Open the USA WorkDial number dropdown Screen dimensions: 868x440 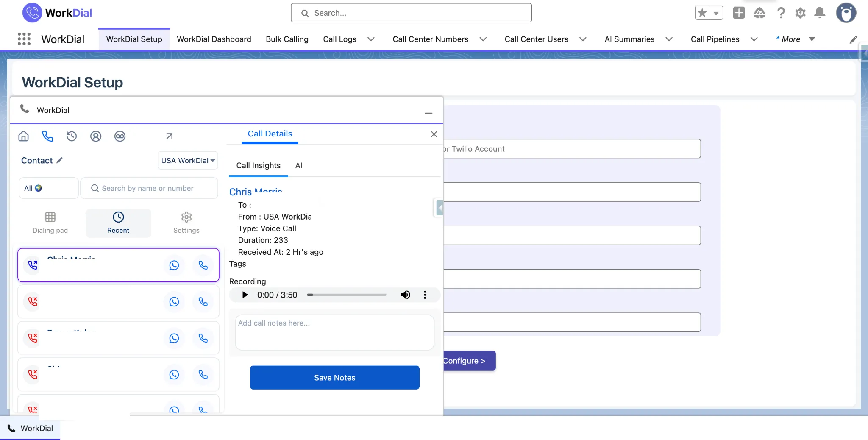[188, 161]
